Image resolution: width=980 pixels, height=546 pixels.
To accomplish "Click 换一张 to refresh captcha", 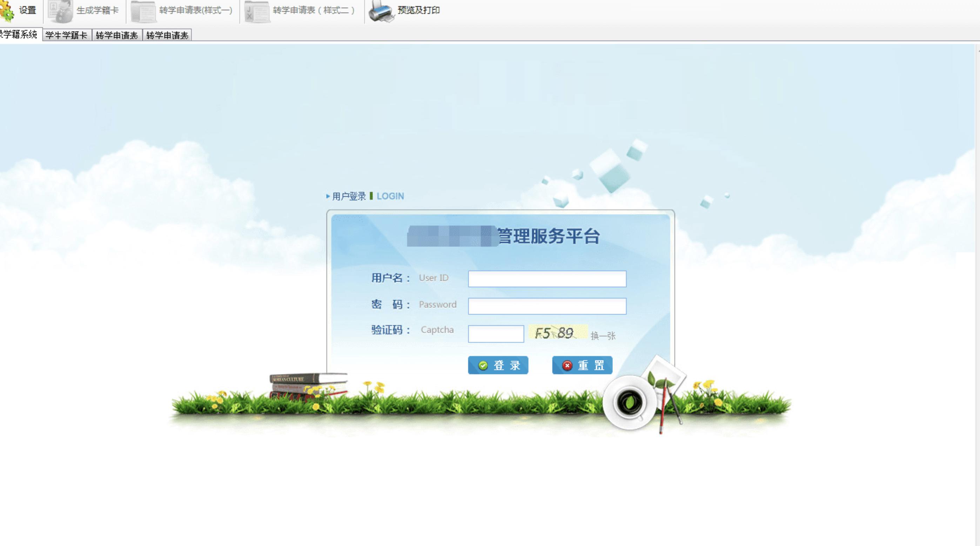I will [603, 336].
